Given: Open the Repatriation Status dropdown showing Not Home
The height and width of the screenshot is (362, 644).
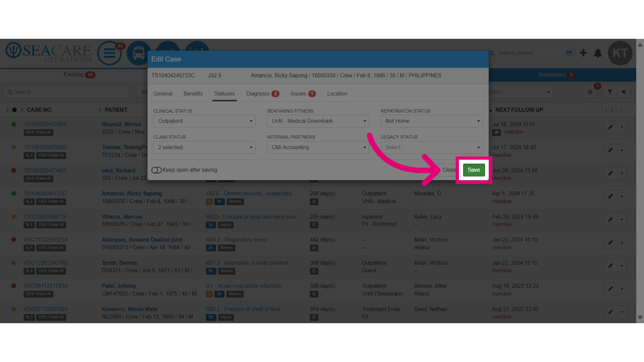Looking at the screenshot, I should click(432, 121).
